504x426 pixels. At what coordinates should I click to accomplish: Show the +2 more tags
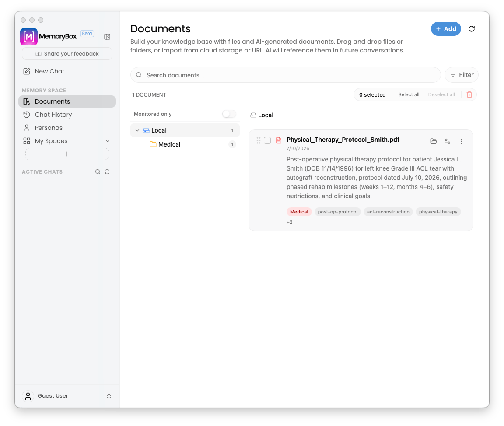(x=289, y=222)
